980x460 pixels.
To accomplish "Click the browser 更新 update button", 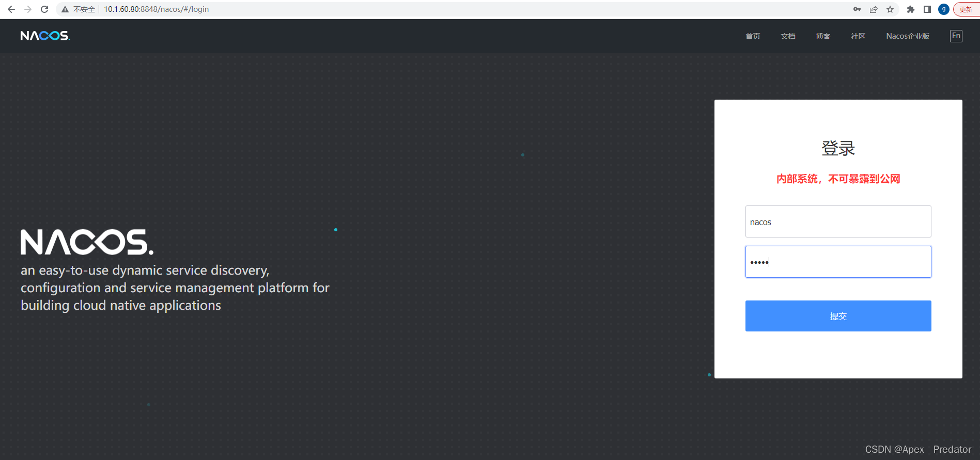I will pyautogui.click(x=966, y=9).
